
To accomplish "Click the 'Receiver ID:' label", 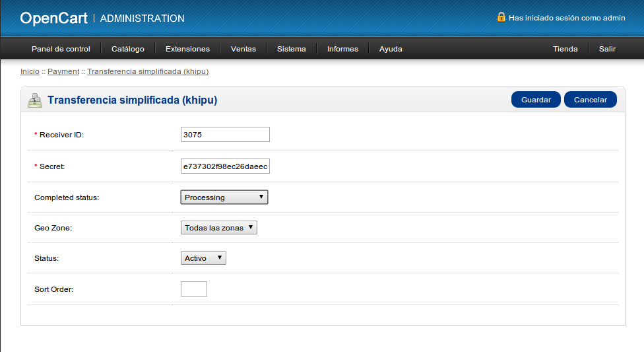I will pyautogui.click(x=61, y=135).
